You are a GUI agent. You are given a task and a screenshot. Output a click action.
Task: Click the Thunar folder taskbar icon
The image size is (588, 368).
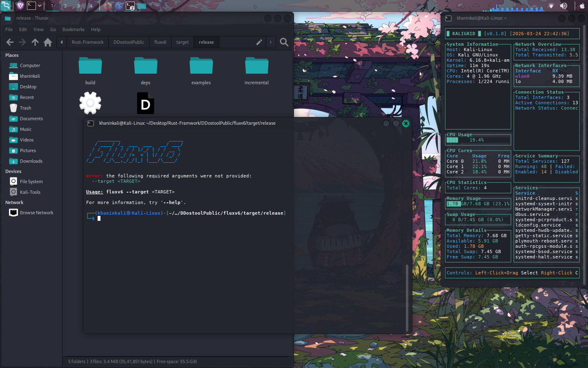142,6
